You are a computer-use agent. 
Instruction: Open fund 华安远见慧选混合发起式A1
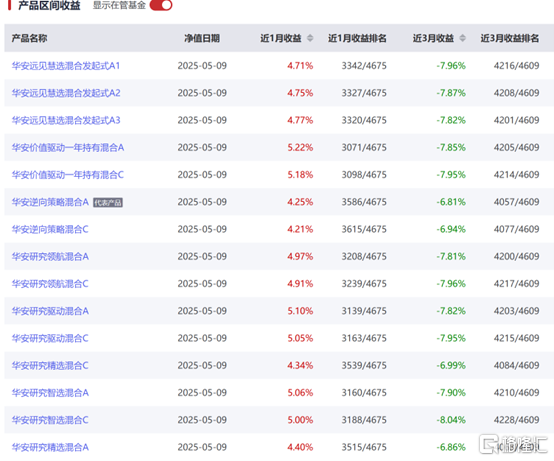pos(66,66)
